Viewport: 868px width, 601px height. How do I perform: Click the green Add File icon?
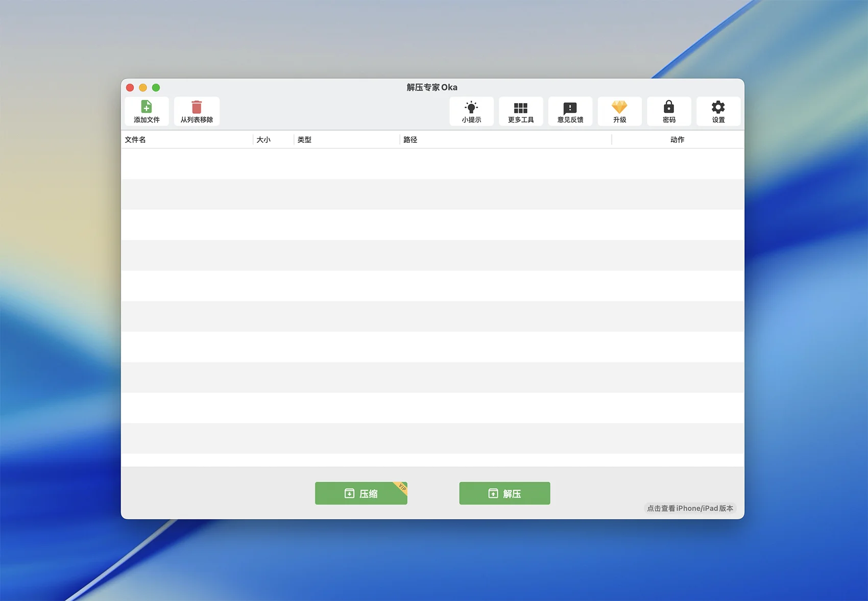pos(147,108)
